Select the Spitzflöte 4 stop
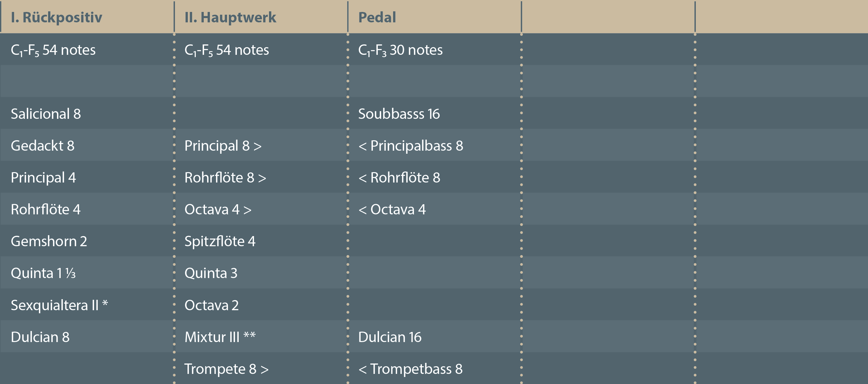 click(x=220, y=241)
